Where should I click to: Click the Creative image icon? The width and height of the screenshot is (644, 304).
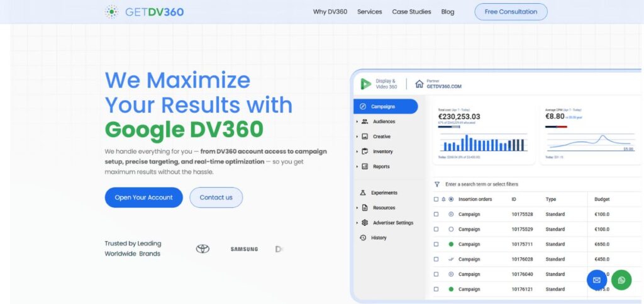365,137
